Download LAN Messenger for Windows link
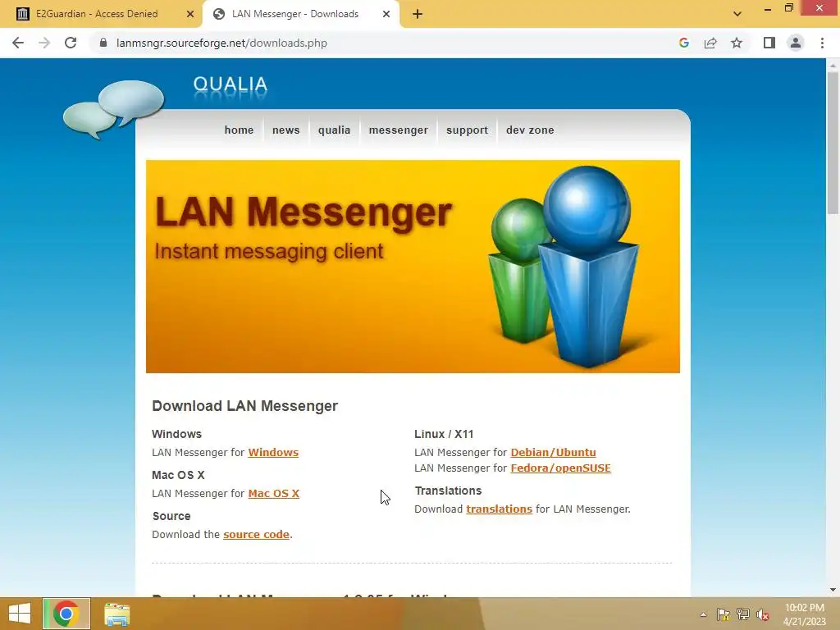Screen dimensions: 840x630 click(x=273, y=452)
